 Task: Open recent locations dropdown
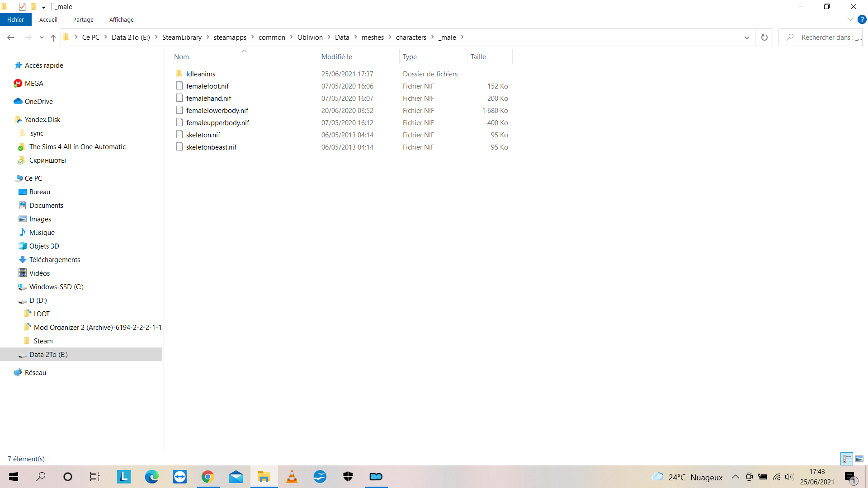click(x=42, y=38)
